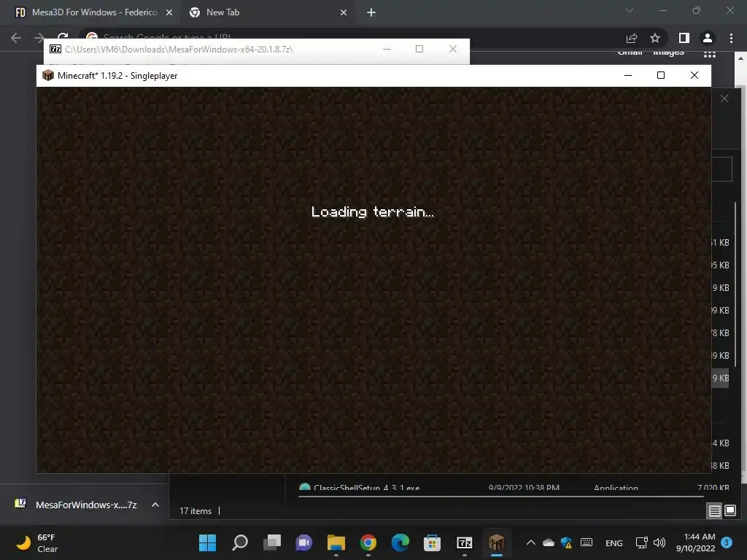Open network settings tray icon
This screenshot has height=560, width=747.
[x=642, y=542]
